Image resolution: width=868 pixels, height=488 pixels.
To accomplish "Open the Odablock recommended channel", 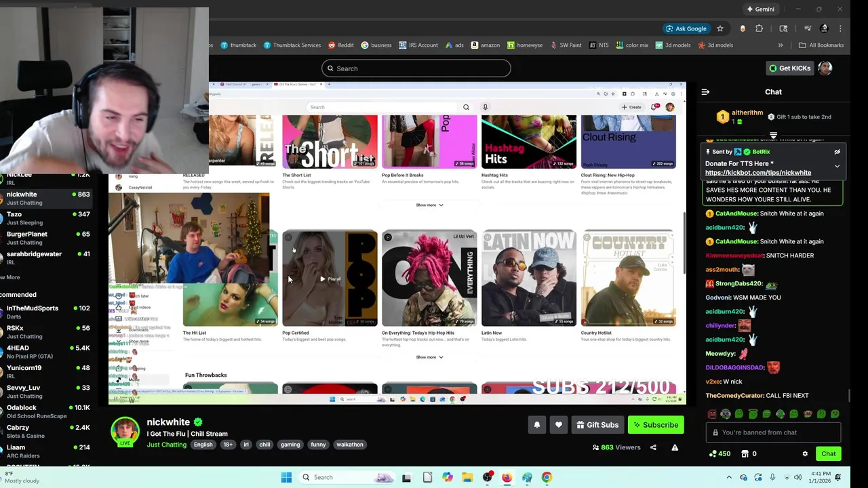I will click(45, 411).
